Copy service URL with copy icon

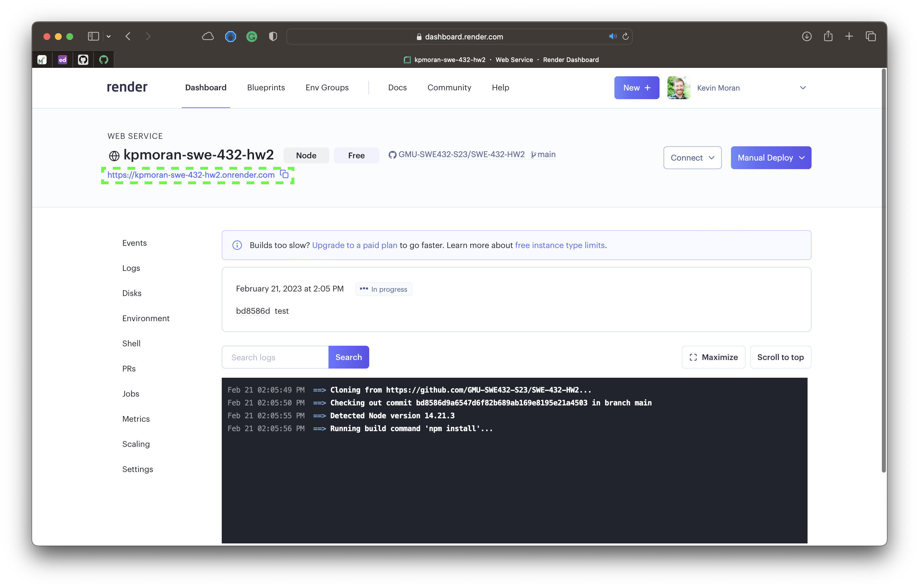click(284, 174)
